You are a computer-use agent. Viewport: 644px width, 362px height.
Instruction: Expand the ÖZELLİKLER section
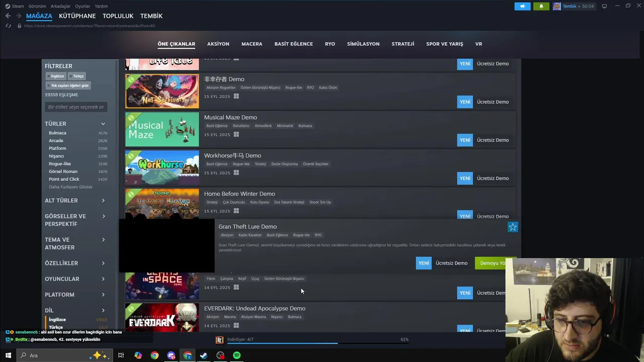coord(75,263)
